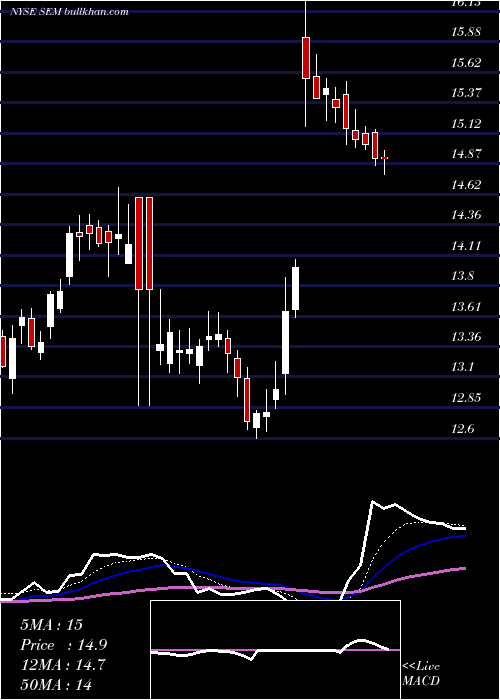The image size is (500, 700).
Task: Click the 15.12 price axis label
Action: (466, 123)
